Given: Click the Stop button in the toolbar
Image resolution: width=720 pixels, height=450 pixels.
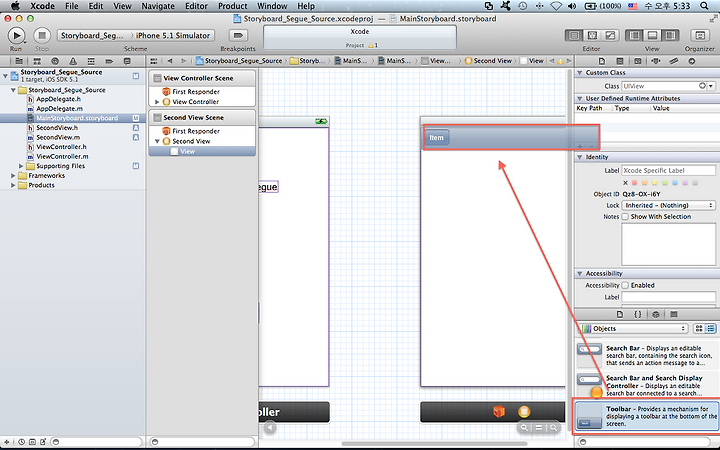Looking at the screenshot, I should pos(42,35).
